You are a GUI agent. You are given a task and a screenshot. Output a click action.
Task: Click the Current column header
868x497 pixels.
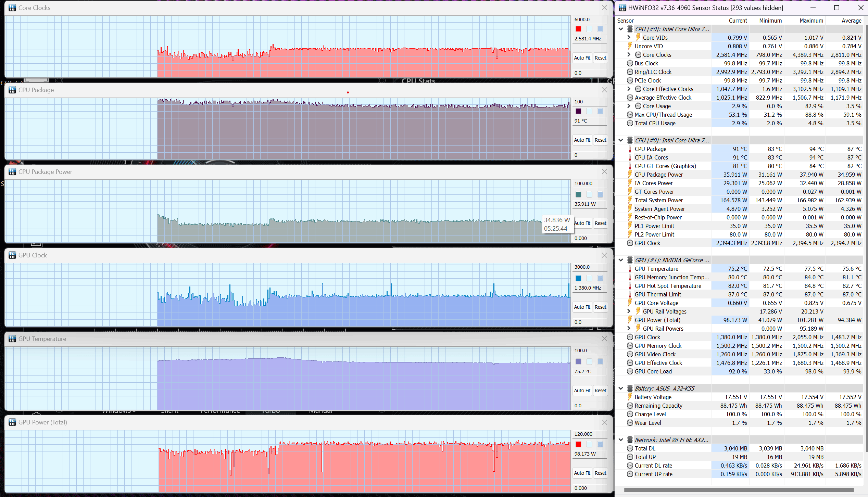(730, 21)
